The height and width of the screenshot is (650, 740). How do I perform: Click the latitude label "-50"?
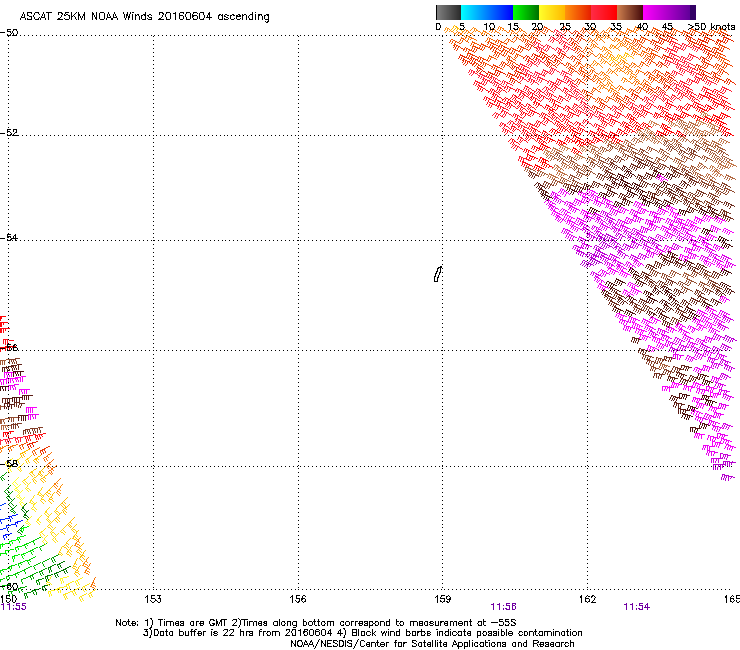click(9, 33)
